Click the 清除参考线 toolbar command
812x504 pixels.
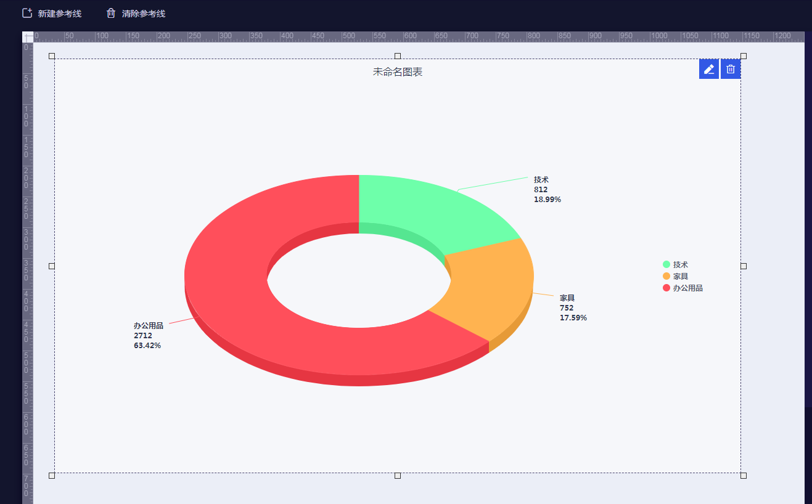click(144, 12)
